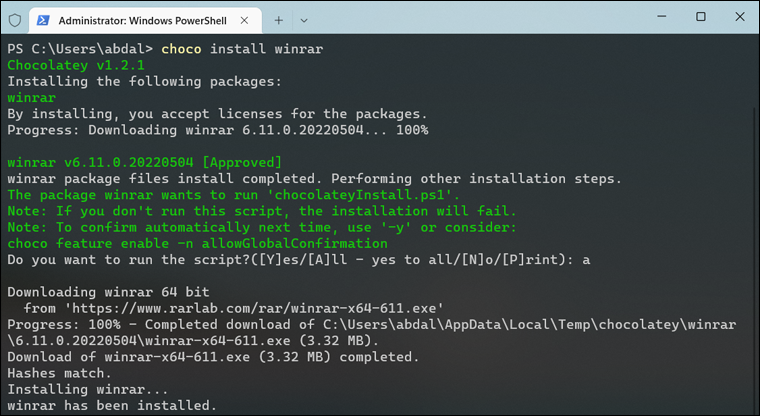Click 'winrar has been installed.' message
This screenshot has width=760, height=416.
pos(111,405)
